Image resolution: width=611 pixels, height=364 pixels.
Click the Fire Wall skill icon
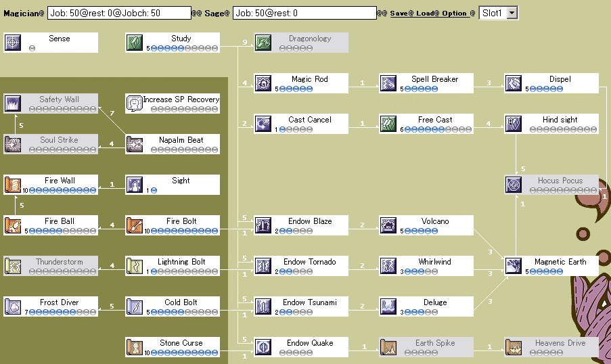12,184
